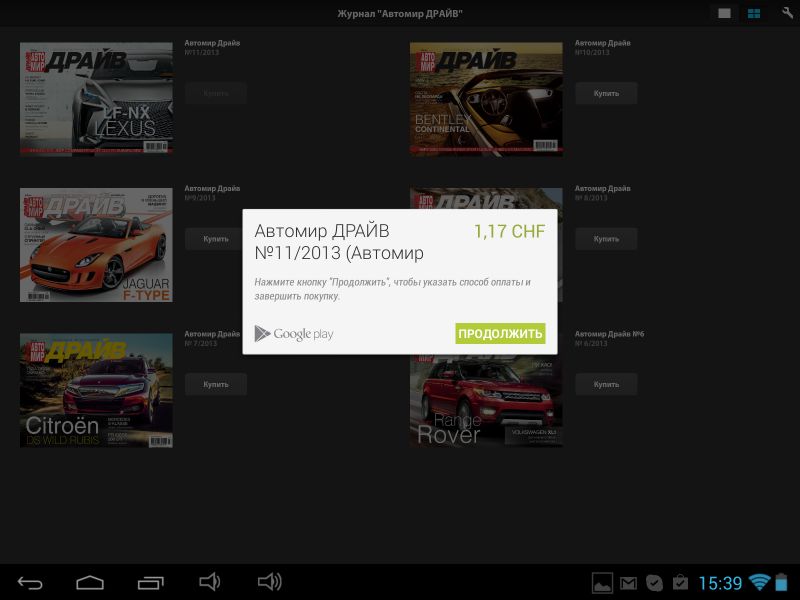800x600 pixels.
Task: Tap the Google Play logo in dialog
Action: [x=294, y=334]
